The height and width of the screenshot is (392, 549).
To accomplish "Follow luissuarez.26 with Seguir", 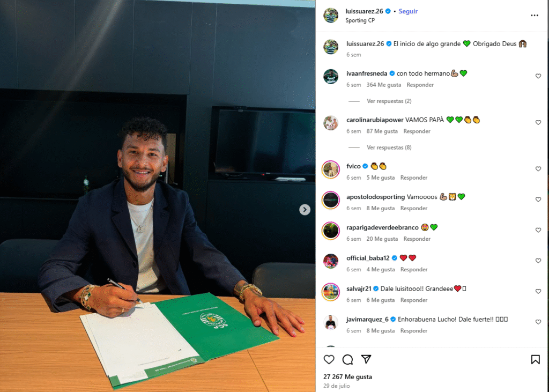I will click(408, 11).
